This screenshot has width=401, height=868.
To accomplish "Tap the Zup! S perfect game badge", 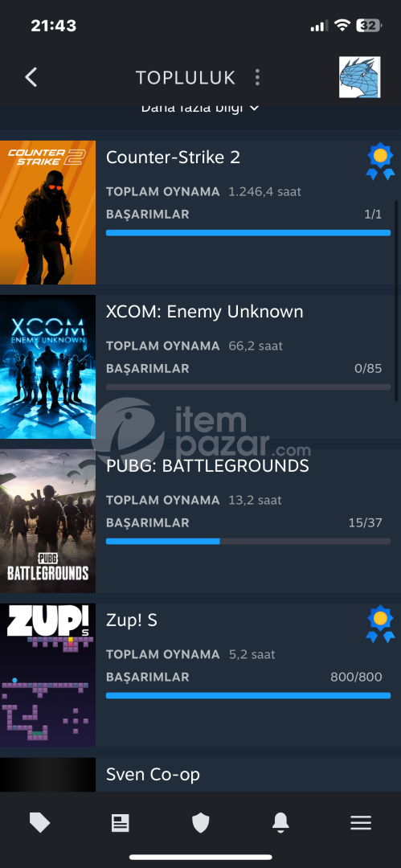I will coord(380,624).
